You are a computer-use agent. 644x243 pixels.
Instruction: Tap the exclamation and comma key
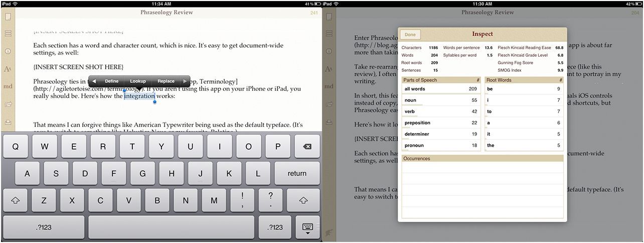point(243,200)
